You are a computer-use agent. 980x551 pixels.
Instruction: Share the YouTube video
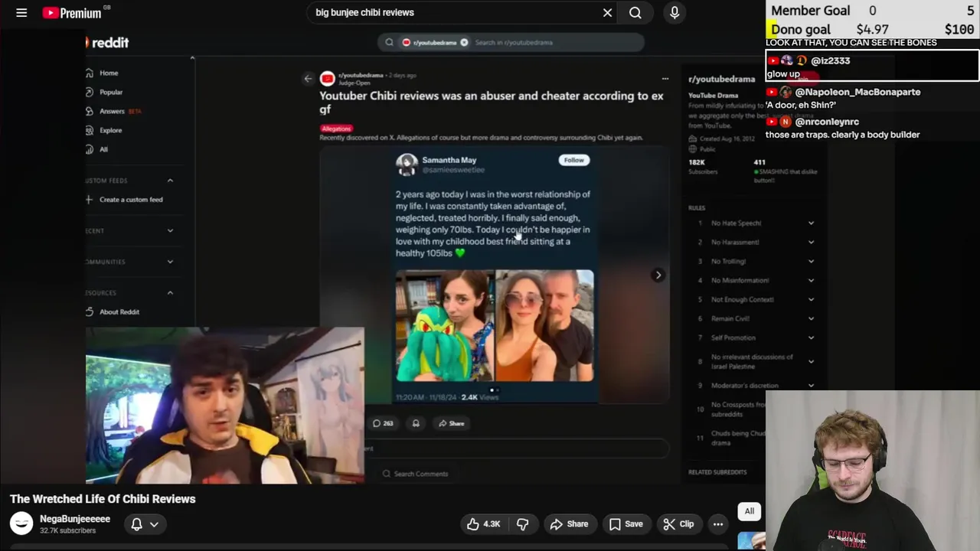point(569,524)
